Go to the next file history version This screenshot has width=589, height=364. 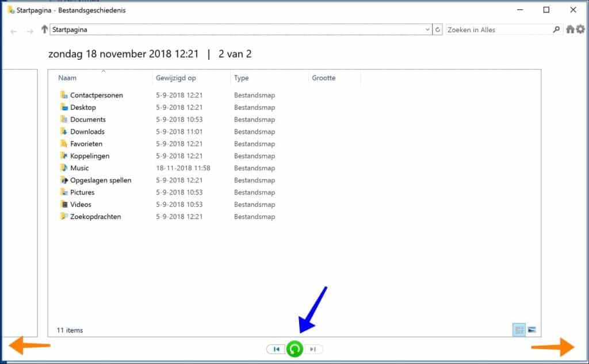312,348
